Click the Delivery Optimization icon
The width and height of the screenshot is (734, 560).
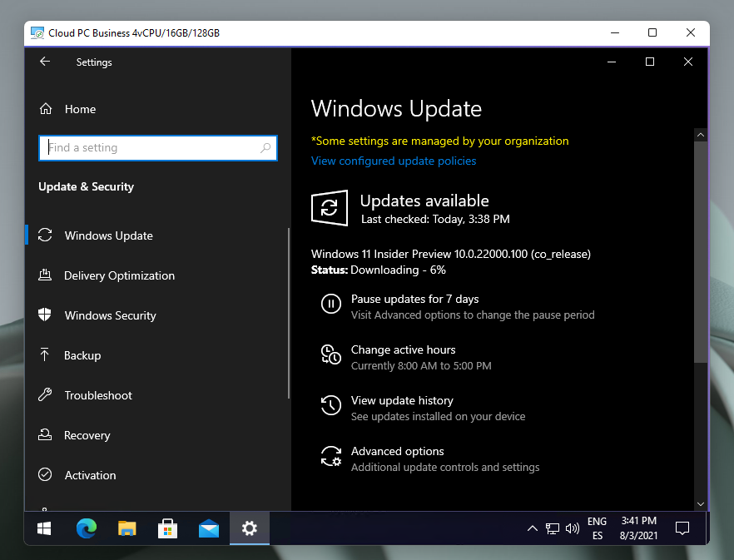click(x=45, y=275)
